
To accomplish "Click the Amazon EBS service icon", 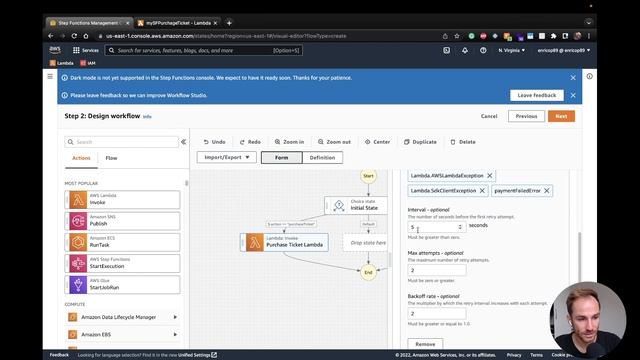I will [73, 334].
